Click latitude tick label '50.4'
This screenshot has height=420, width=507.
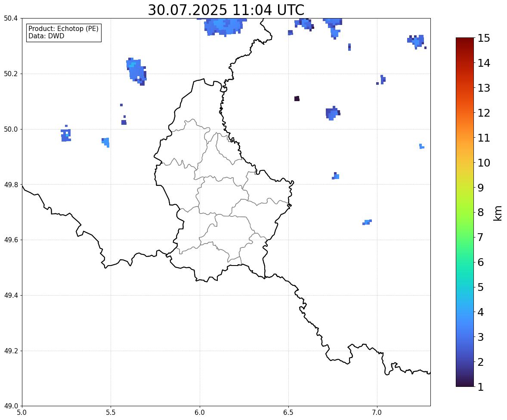[11, 19]
